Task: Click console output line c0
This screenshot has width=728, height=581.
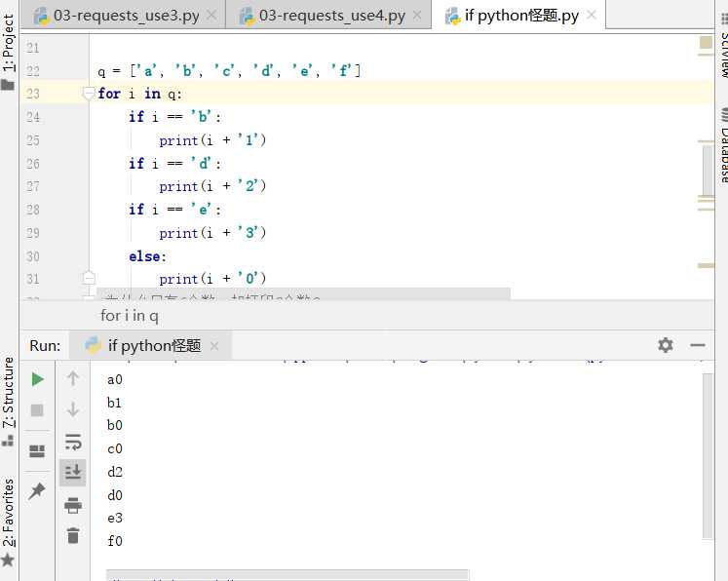Action: point(115,449)
